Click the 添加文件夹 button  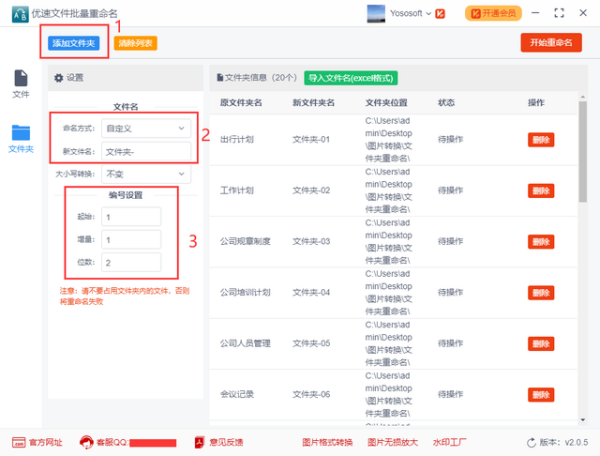click(73, 43)
